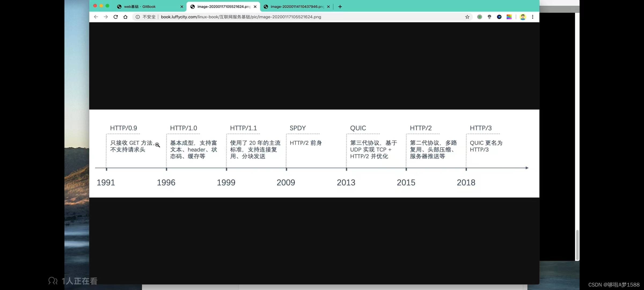Click the 2009 SPDY timeline marker

click(x=287, y=169)
